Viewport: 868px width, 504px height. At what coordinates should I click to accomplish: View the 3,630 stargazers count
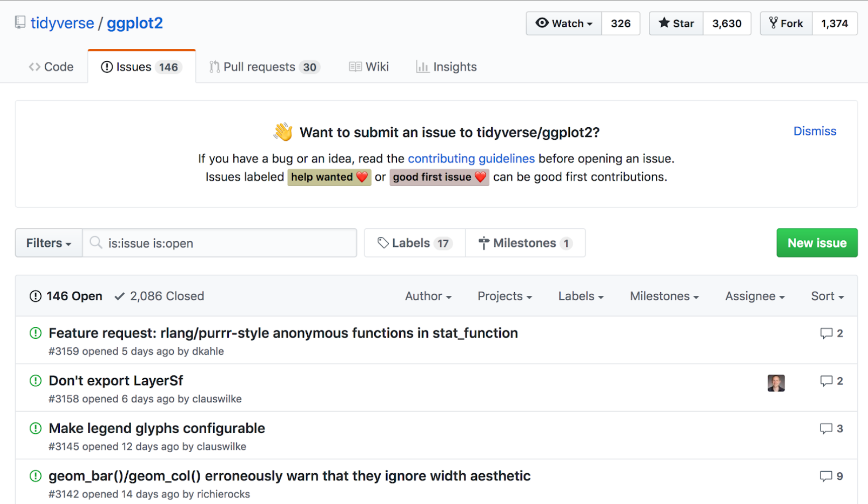coord(727,24)
